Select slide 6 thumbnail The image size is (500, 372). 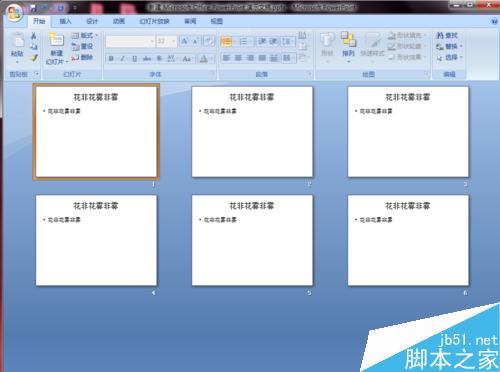click(x=408, y=240)
